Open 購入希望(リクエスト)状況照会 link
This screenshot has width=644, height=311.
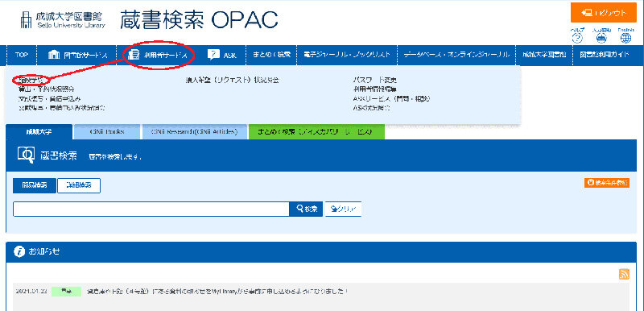click(232, 80)
